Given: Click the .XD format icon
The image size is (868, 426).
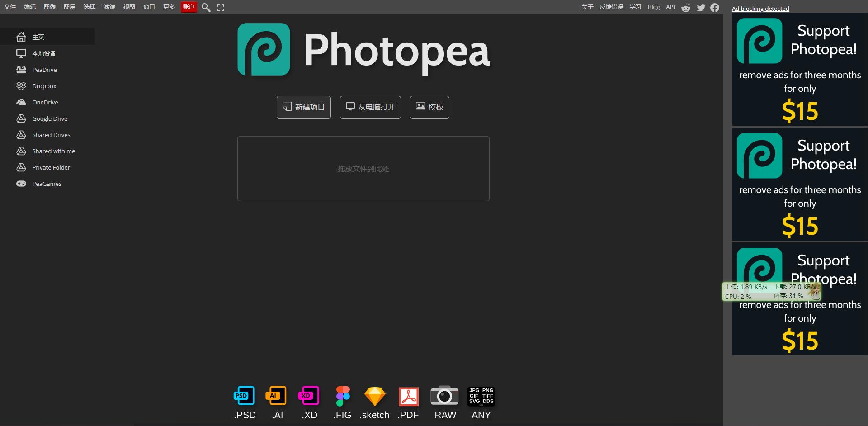Looking at the screenshot, I should tap(309, 396).
